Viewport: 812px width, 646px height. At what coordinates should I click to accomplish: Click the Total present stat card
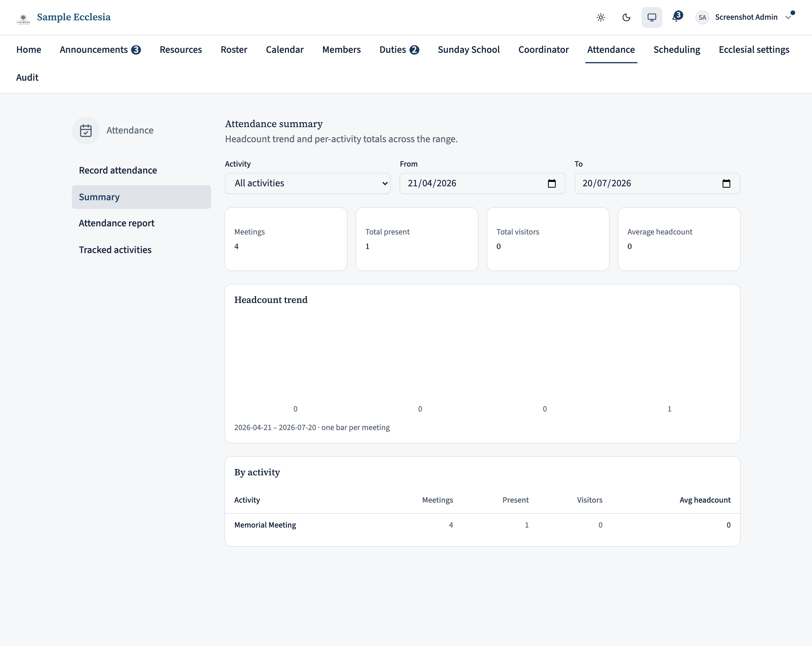pyautogui.click(x=417, y=239)
